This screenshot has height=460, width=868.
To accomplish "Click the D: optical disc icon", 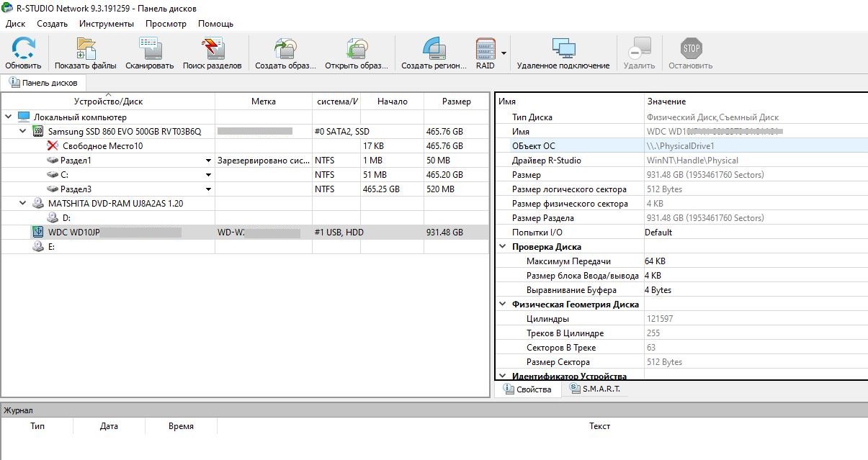I will point(53,217).
